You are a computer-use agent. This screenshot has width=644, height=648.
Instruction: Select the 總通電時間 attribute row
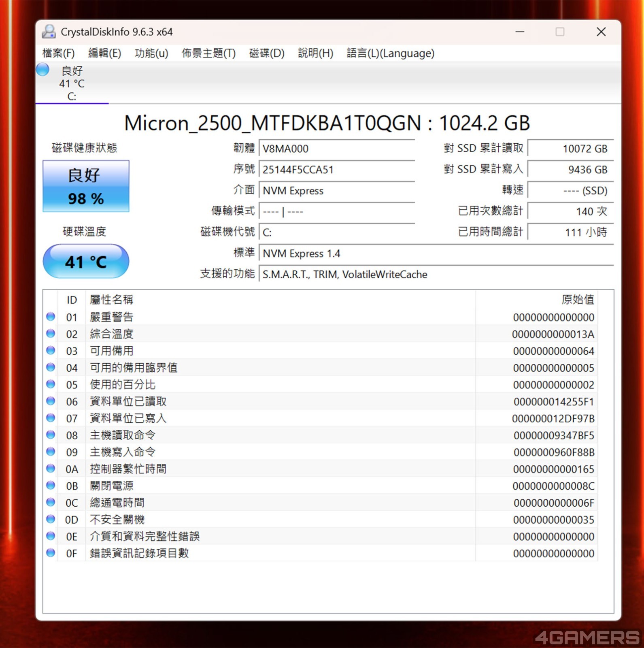click(x=259, y=503)
